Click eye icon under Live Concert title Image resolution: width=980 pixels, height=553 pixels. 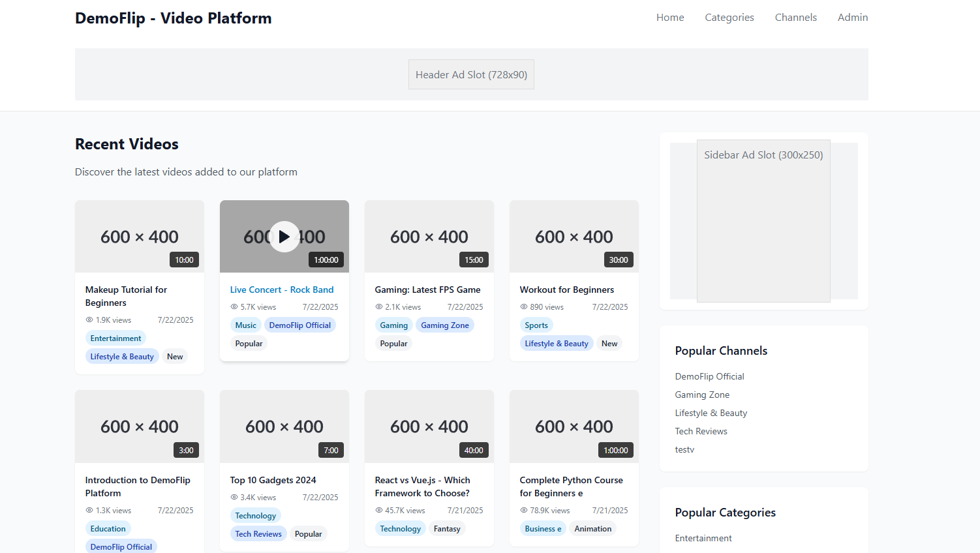234,307
